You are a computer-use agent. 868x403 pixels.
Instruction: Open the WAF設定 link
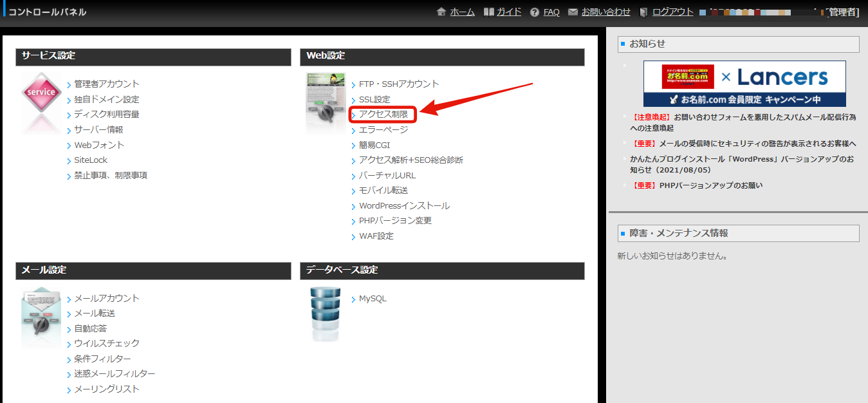(x=376, y=236)
